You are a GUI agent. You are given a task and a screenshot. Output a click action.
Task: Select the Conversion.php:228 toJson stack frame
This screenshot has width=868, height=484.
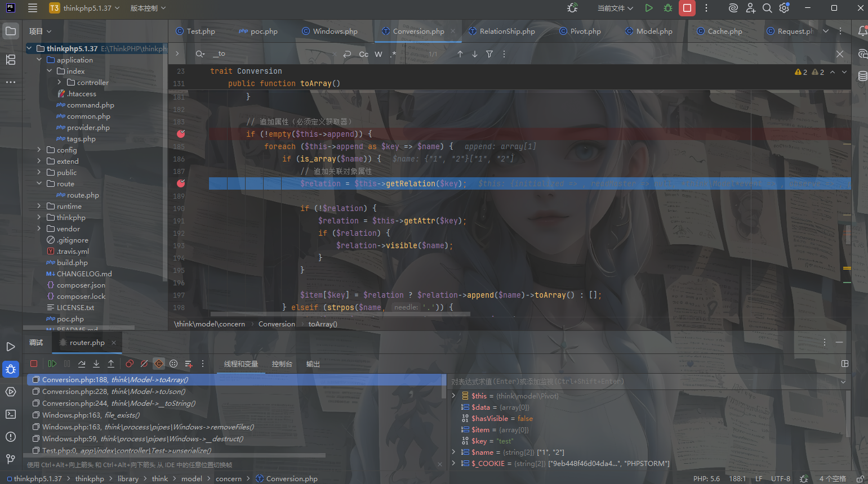tap(114, 392)
